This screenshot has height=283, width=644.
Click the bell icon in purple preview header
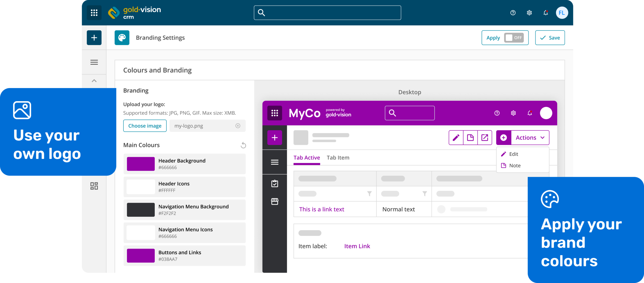[530, 113]
